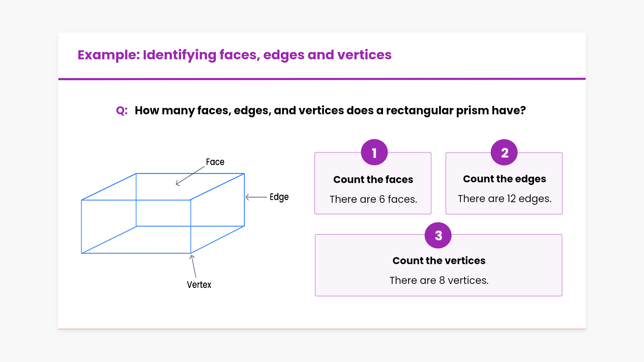Select the "Edge" label beside the prism
The width and height of the screenshot is (644, 362).
(x=279, y=197)
